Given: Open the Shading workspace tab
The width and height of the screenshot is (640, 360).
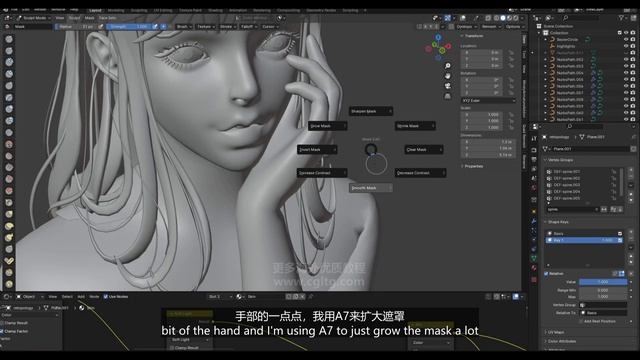Looking at the screenshot, I should [x=215, y=11].
